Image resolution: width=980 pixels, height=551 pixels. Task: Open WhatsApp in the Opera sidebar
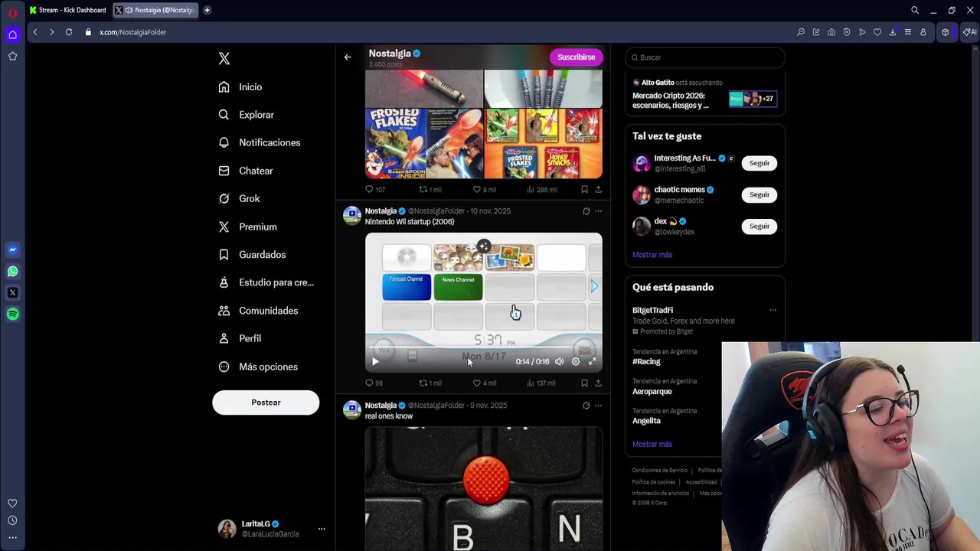click(x=12, y=271)
